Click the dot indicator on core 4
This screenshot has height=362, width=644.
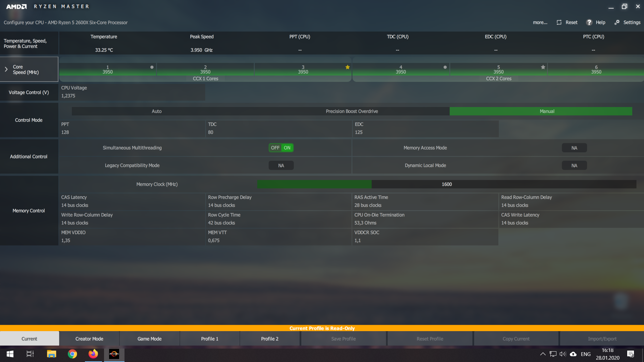(x=445, y=67)
